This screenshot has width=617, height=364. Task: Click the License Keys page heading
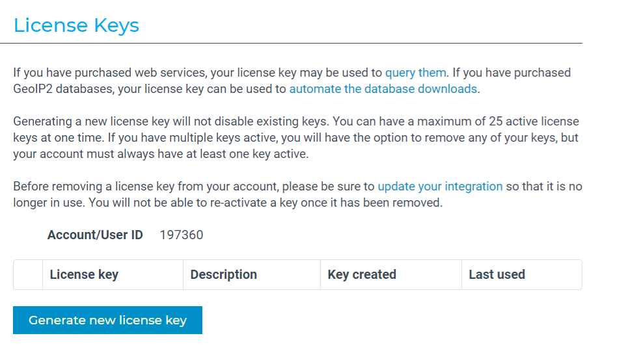76,25
